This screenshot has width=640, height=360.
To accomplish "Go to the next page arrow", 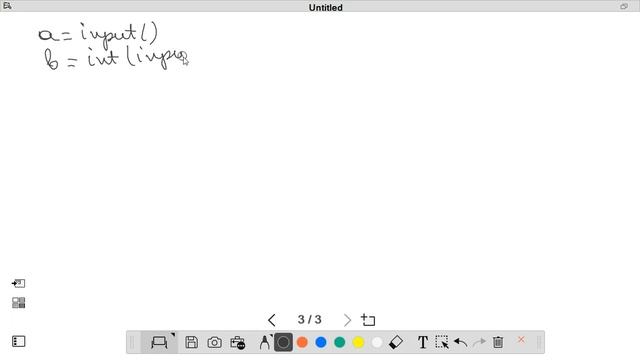I will click(x=347, y=320).
